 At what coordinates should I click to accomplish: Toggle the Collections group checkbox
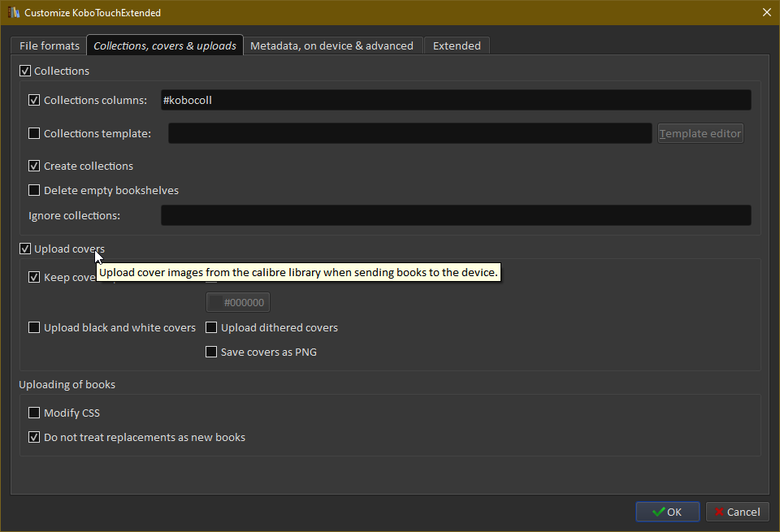(x=25, y=71)
